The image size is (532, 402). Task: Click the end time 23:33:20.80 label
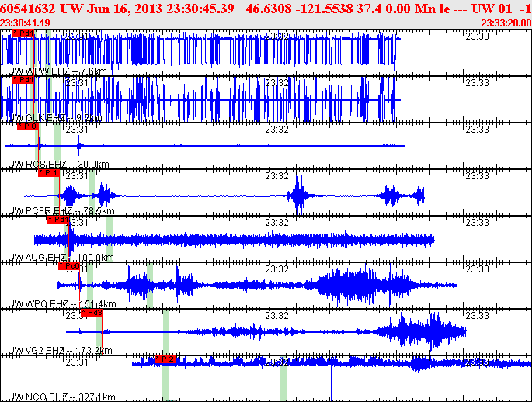(506, 23)
